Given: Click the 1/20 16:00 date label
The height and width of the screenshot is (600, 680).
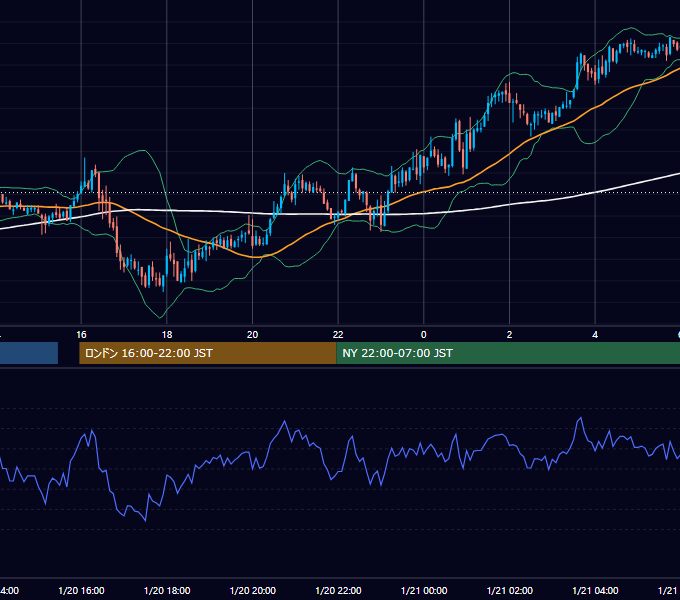Looking at the screenshot, I should coord(81,590).
